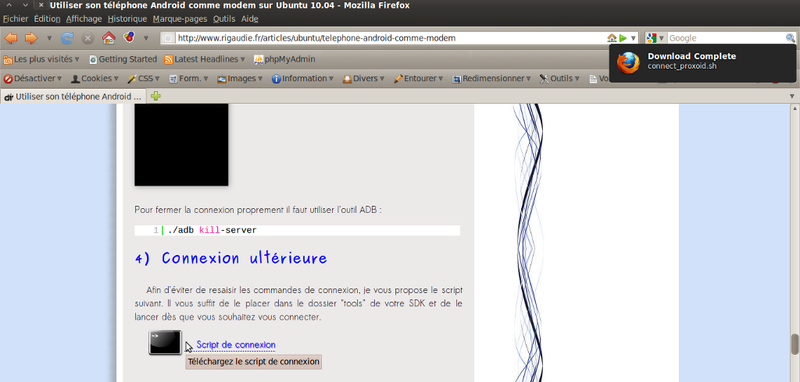Open the Désactiver web developer menu
Image resolution: width=800 pixels, height=382 pixels.
[x=33, y=79]
